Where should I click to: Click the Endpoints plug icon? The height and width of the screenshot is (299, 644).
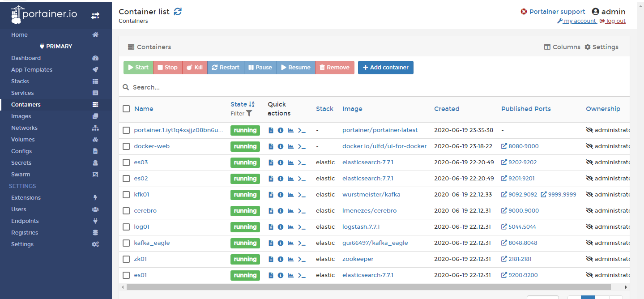point(95,221)
